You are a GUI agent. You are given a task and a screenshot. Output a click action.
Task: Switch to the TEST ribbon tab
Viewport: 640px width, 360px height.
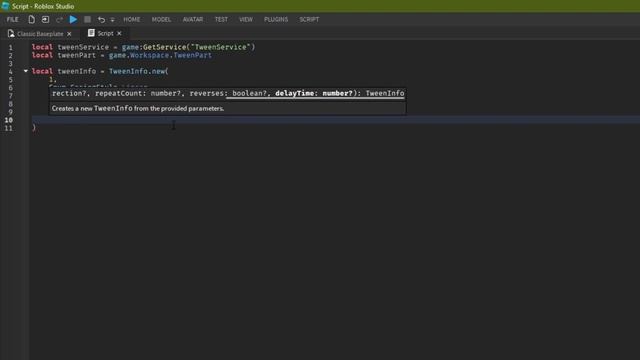tap(221, 19)
